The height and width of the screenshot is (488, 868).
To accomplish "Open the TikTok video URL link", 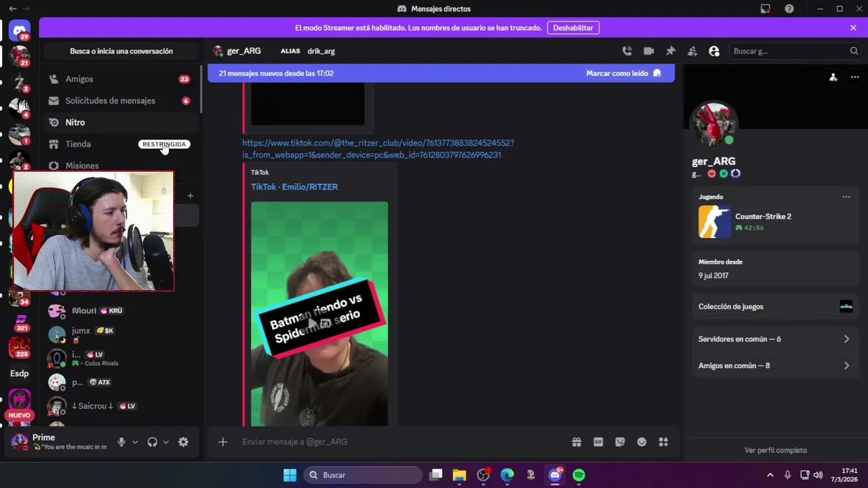I will pyautogui.click(x=378, y=149).
